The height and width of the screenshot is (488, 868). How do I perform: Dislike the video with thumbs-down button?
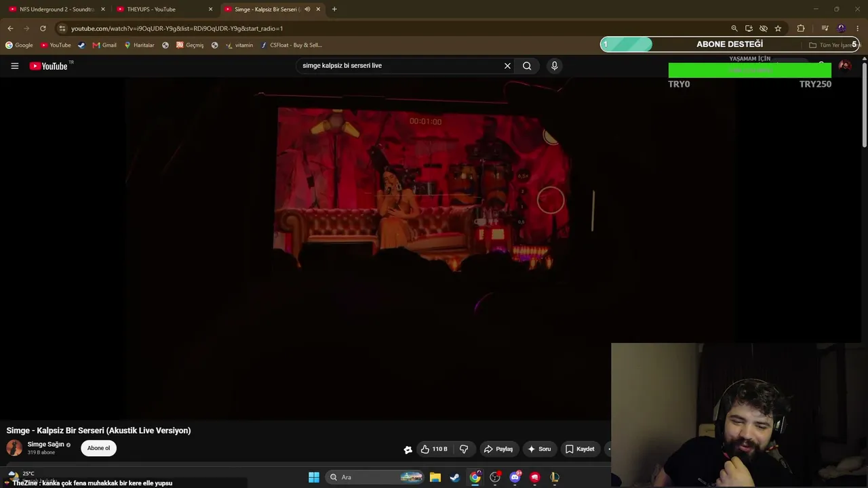(464, 449)
